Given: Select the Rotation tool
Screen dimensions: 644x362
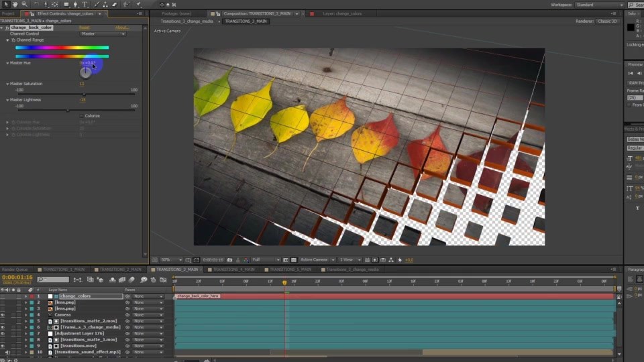Looking at the screenshot, I should tap(36, 5).
